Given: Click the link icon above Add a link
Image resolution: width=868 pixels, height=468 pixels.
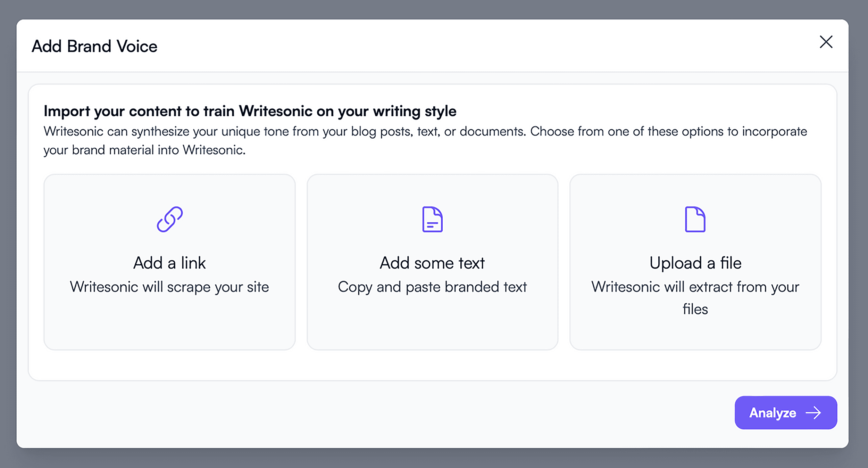Looking at the screenshot, I should click(x=170, y=219).
